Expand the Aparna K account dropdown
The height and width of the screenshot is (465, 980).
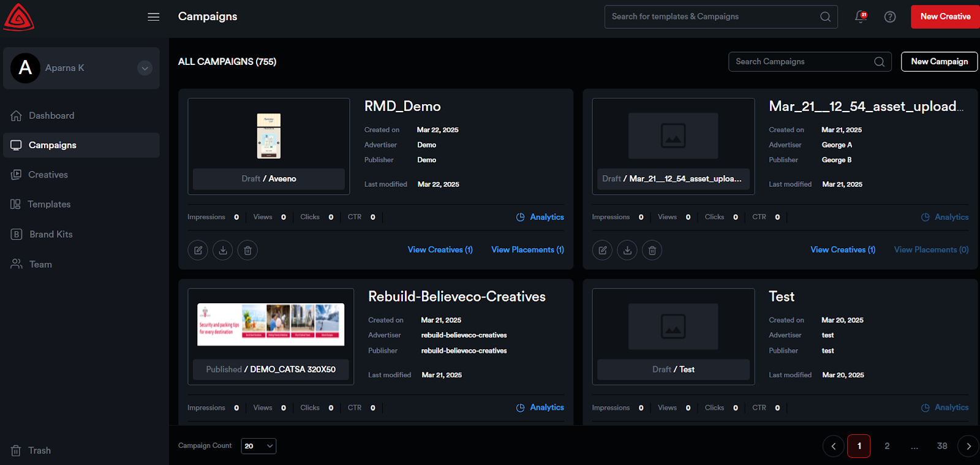point(145,68)
